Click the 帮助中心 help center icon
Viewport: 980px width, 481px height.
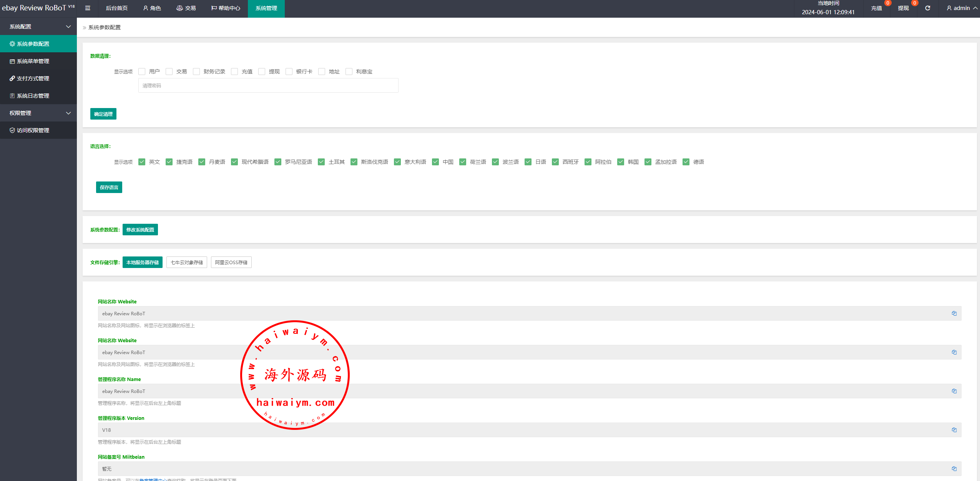[213, 8]
